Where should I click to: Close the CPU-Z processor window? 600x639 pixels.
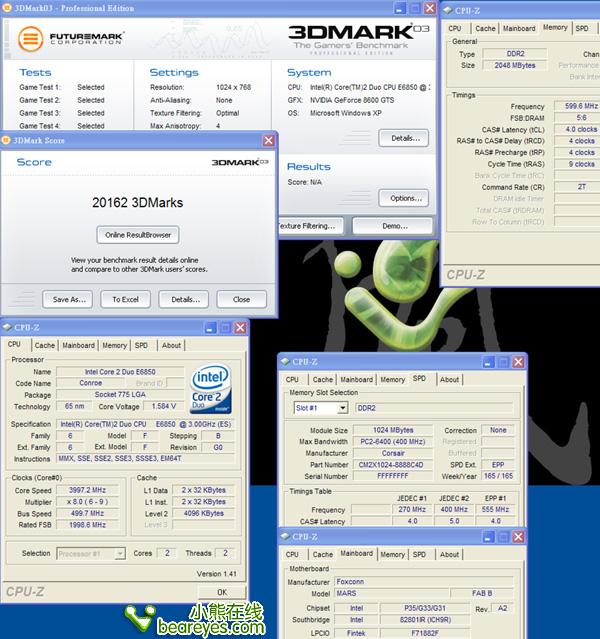pyautogui.click(x=241, y=328)
